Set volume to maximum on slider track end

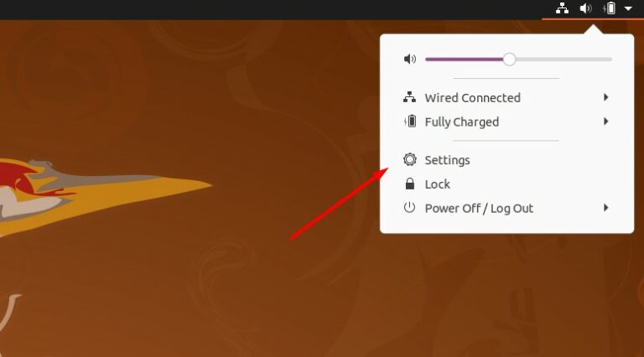point(610,59)
